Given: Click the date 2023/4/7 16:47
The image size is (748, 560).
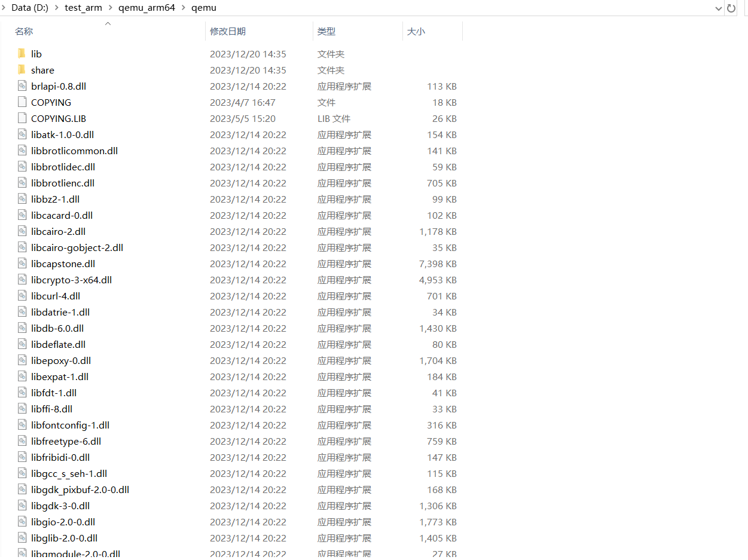Looking at the screenshot, I should [243, 102].
